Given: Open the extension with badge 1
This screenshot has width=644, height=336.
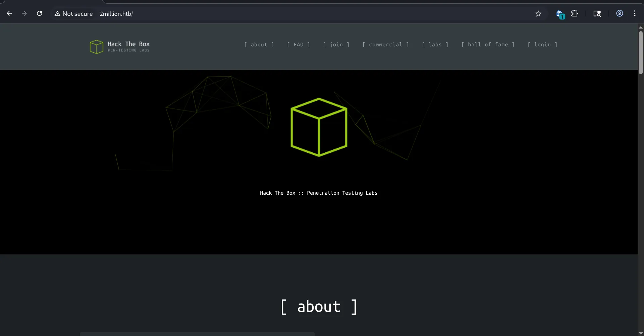Looking at the screenshot, I should pyautogui.click(x=560, y=14).
